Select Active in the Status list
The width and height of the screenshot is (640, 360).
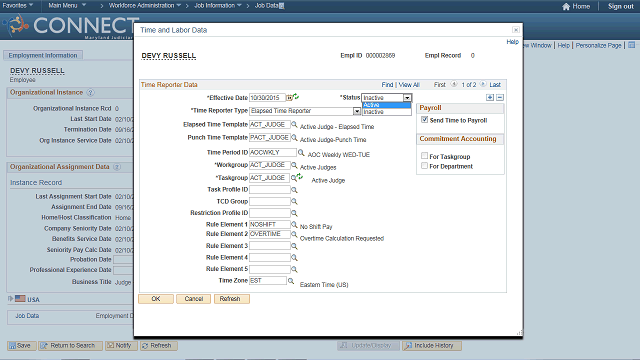(386, 105)
